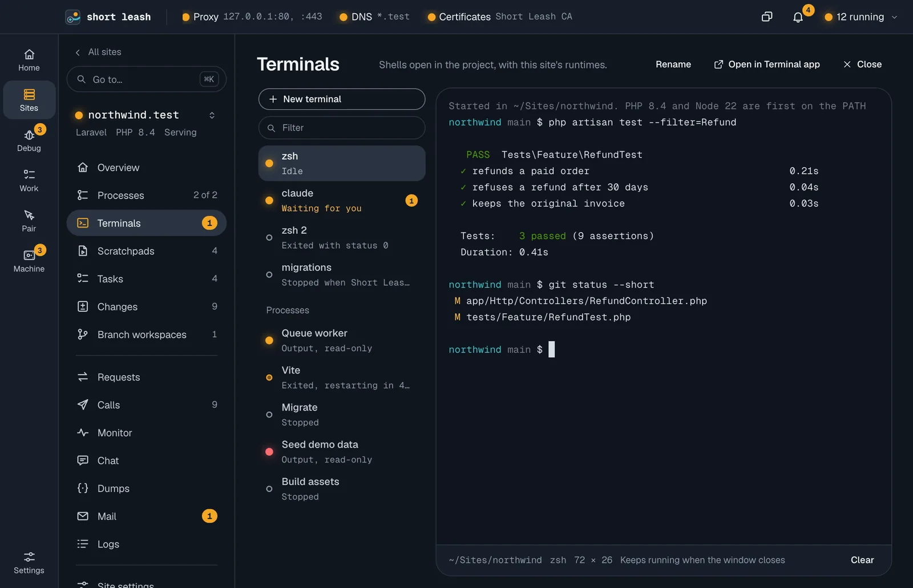Open the Work section icon
Viewport: 913px width, 588px height.
[x=29, y=175]
